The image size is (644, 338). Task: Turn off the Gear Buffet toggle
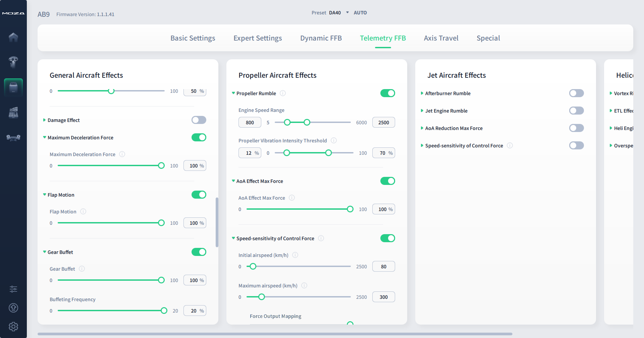199,252
